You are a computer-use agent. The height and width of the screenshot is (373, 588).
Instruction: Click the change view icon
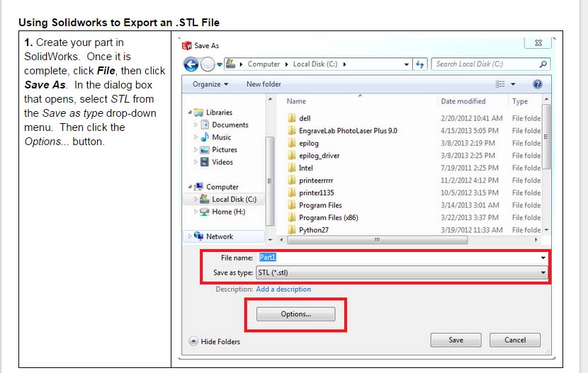(500, 84)
